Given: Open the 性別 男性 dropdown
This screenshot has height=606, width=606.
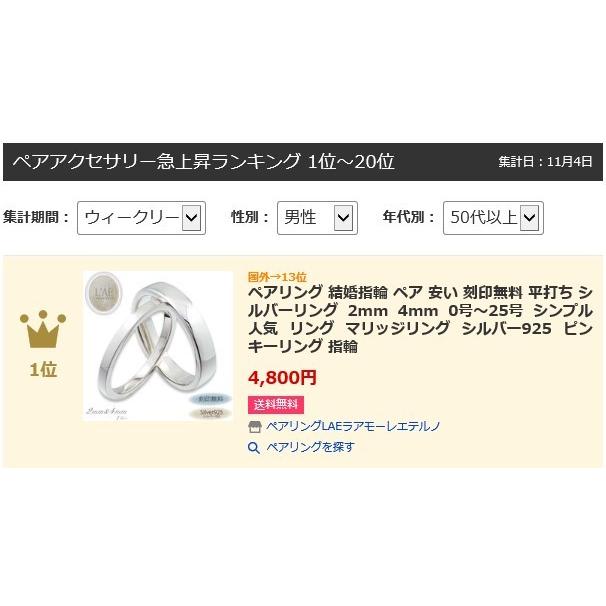Looking at the screenshot, I should (x=317, y=218).
